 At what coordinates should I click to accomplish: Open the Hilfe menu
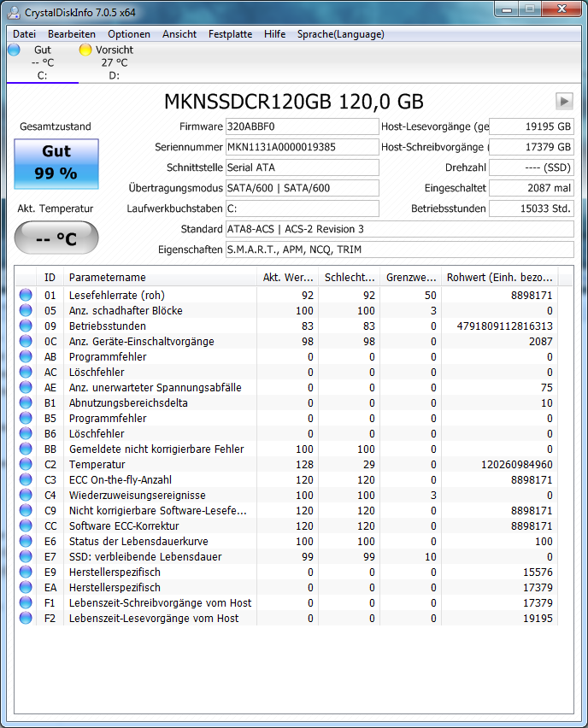(274, 34)
